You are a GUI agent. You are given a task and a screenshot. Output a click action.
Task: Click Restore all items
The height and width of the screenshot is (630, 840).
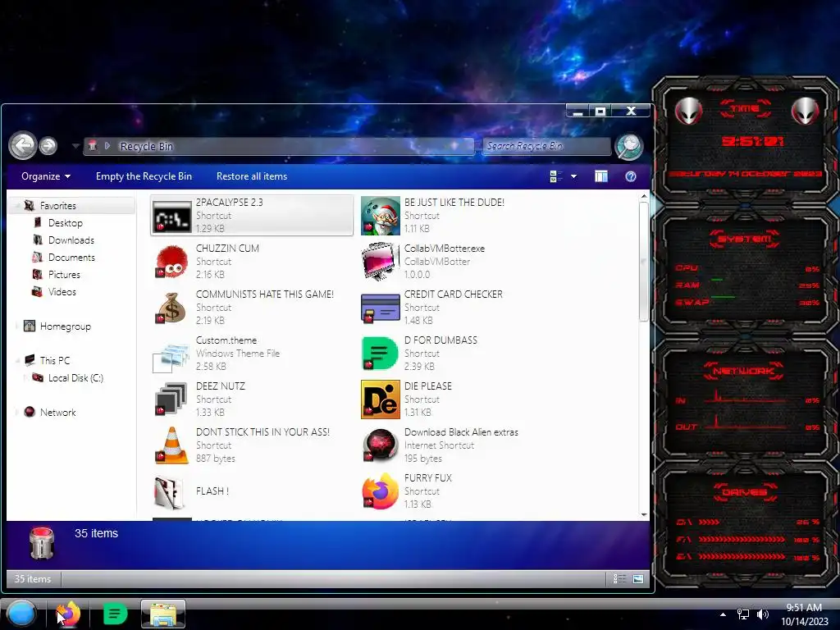point(252,176)
